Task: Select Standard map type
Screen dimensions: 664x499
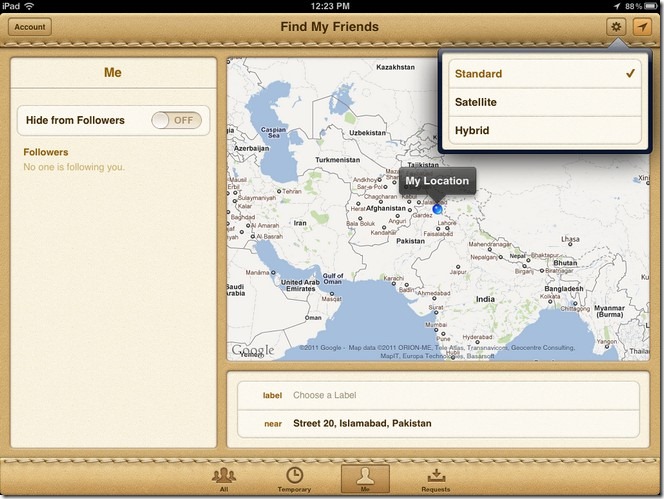Action: click(x=545, y=74)
